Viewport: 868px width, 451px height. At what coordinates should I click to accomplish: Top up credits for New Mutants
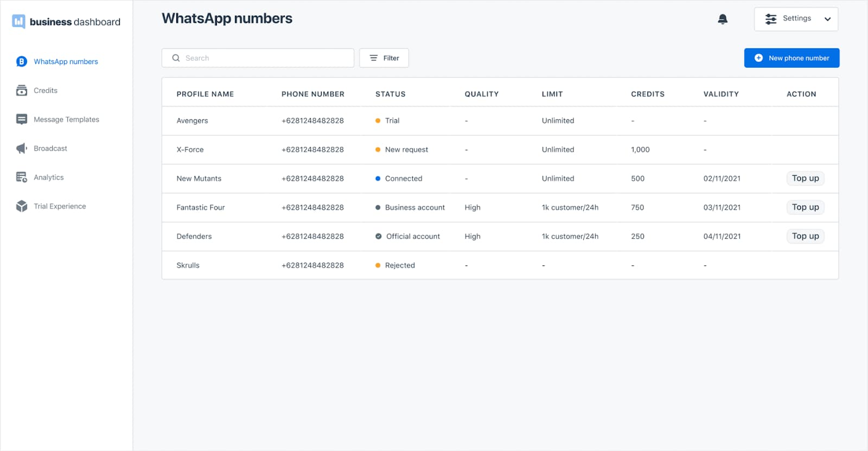[x=805, y=179]
